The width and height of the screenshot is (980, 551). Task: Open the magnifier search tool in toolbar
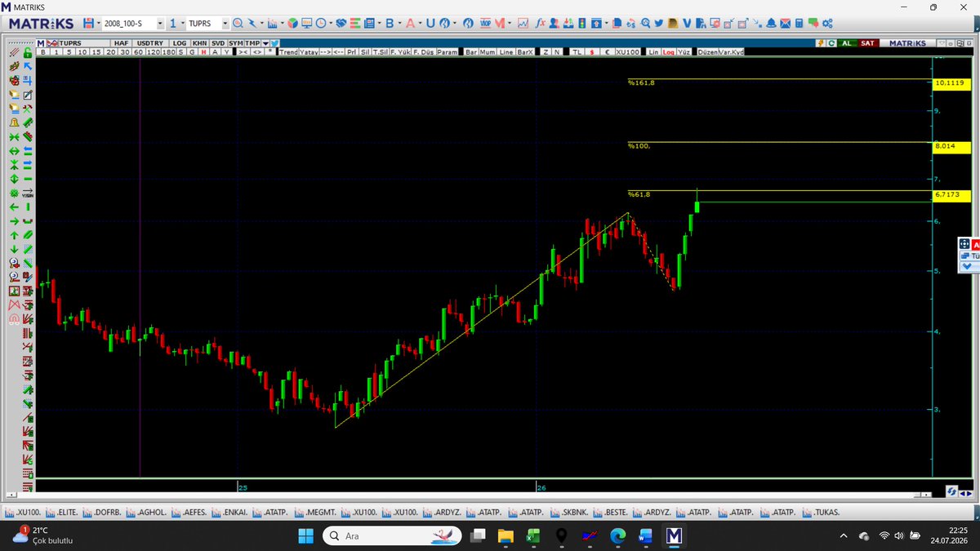237,24
